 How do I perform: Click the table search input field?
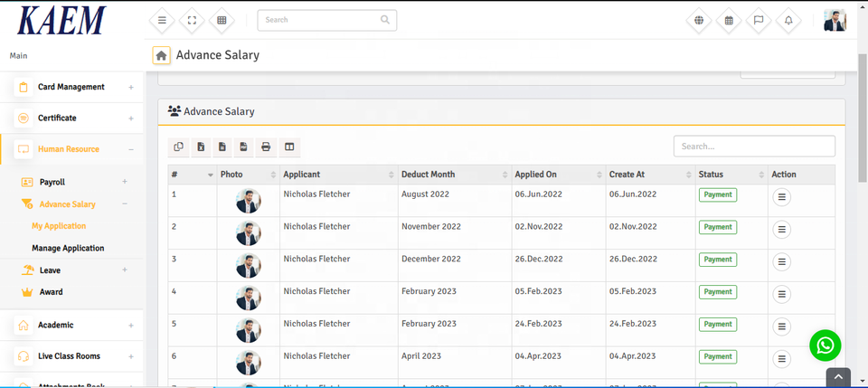point(754,146)
